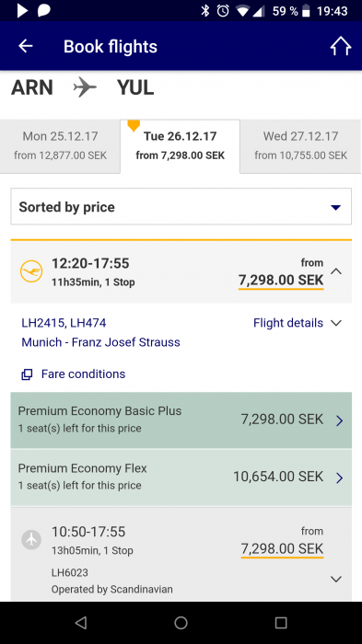Tap the Fare conditions copy icon
This screenshot has height=644, width=362.
coord(27,374)
